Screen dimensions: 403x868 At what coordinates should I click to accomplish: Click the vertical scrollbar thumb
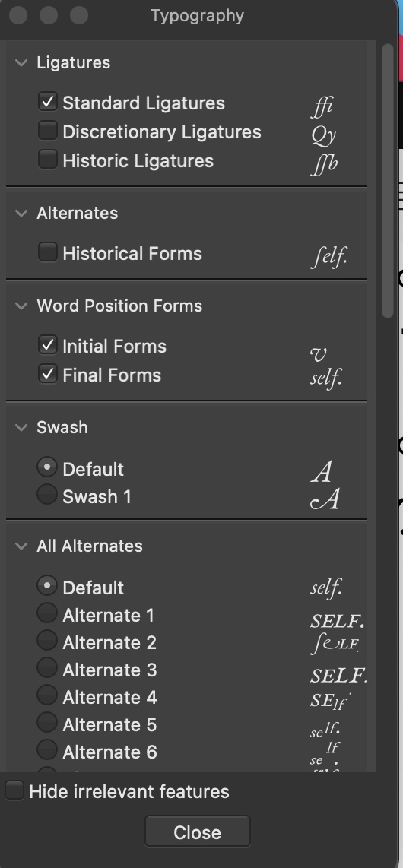[x=388, y=181]
